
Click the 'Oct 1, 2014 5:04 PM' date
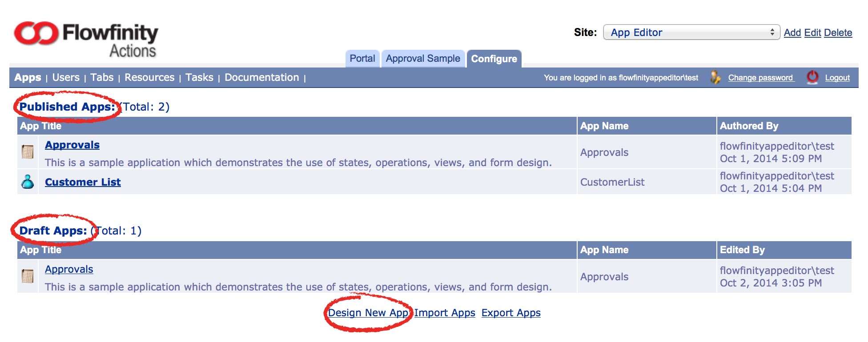(771, 188)
